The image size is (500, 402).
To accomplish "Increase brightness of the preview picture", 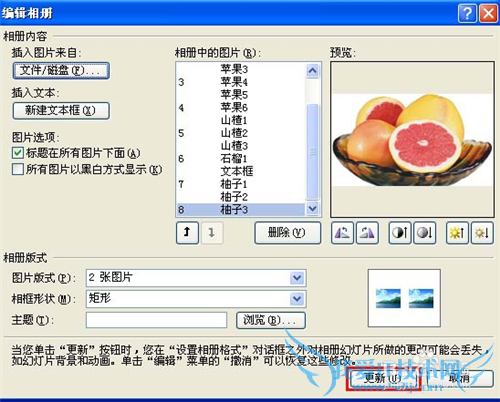I will point(457,233).
